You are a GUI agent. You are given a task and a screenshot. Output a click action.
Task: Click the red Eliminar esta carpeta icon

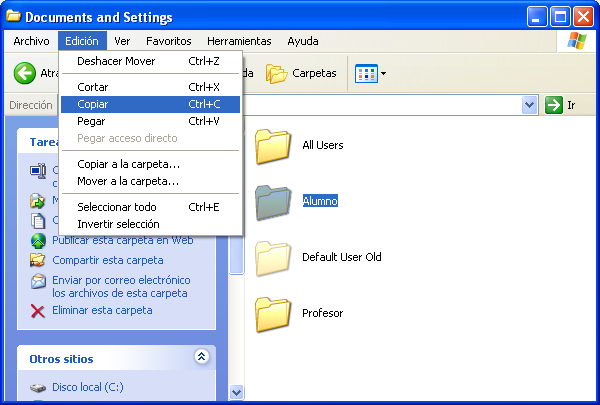[x=38, y=311]
